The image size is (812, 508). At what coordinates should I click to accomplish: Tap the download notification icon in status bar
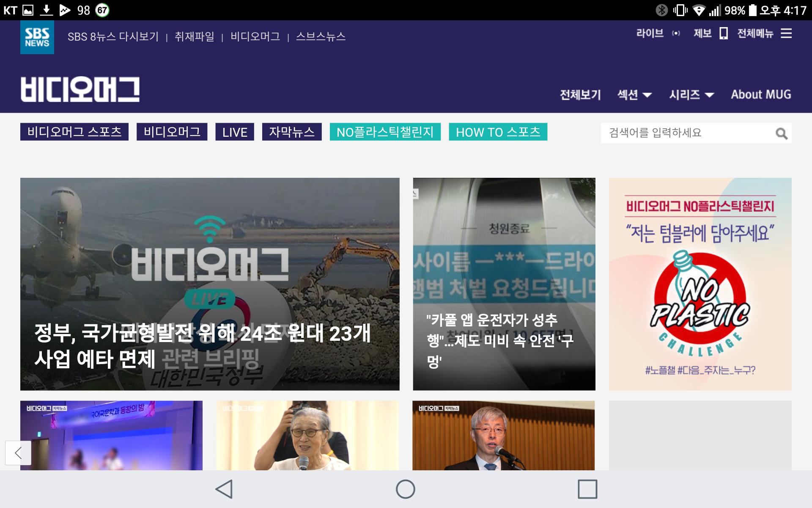click(46, 10)
